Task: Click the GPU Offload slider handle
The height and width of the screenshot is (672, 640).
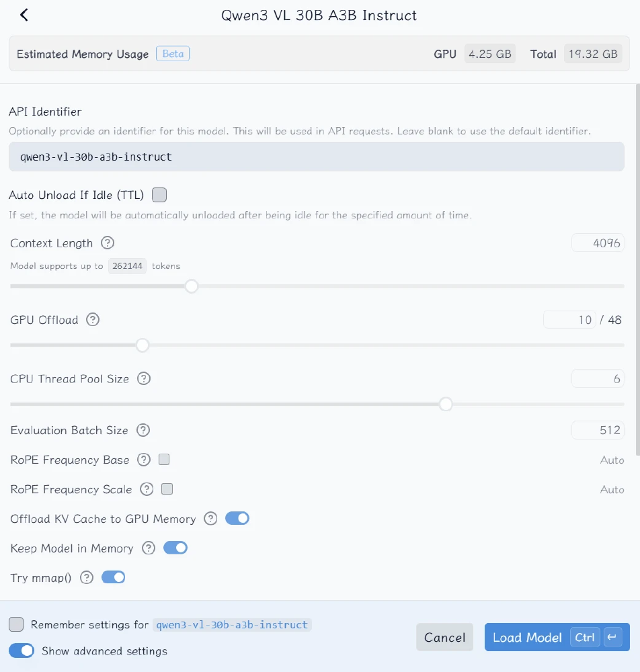Action: [x=143, y=345]
